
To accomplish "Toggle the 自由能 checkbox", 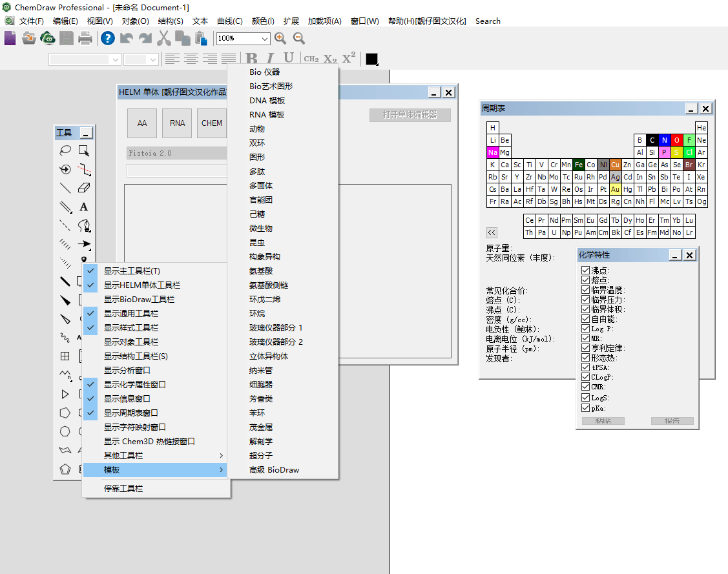I will pyautogui.click(x=585, y=318).
